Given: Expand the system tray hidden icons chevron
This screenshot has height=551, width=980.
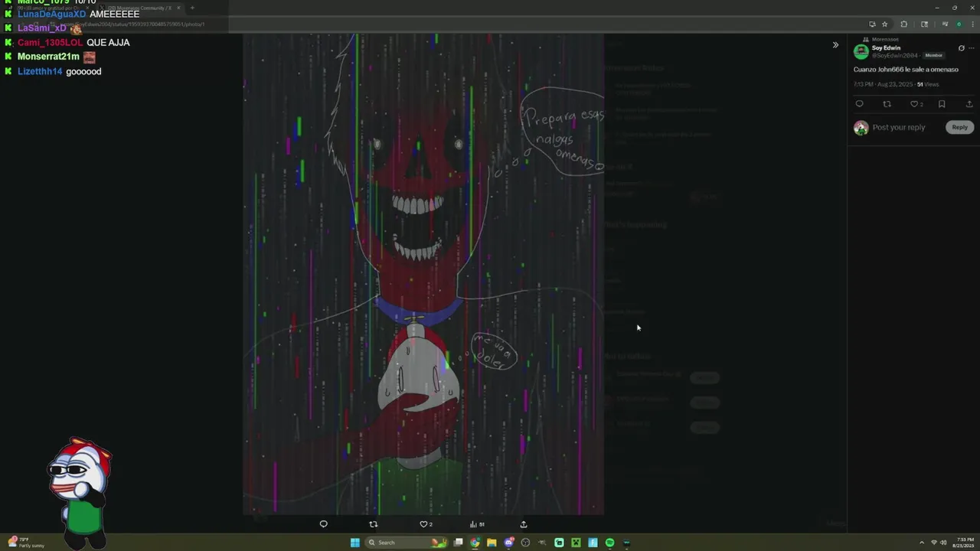Looking at the screenshot, I should point(922,543).
